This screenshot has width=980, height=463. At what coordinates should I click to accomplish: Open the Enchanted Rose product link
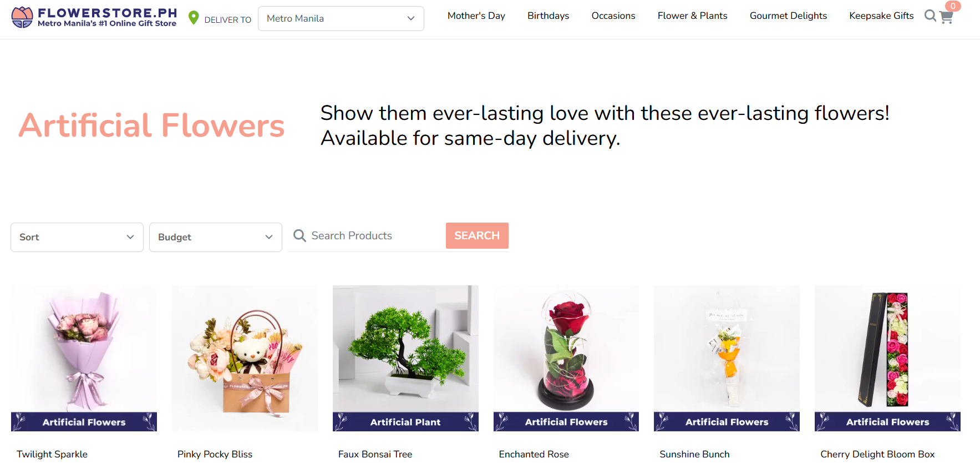[x=534, y=454]
